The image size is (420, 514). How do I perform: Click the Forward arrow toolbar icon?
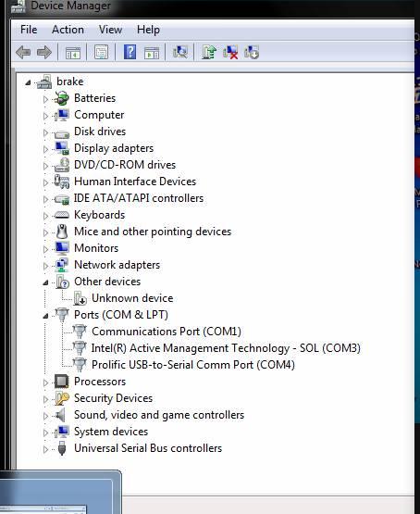tap(44, 52)
